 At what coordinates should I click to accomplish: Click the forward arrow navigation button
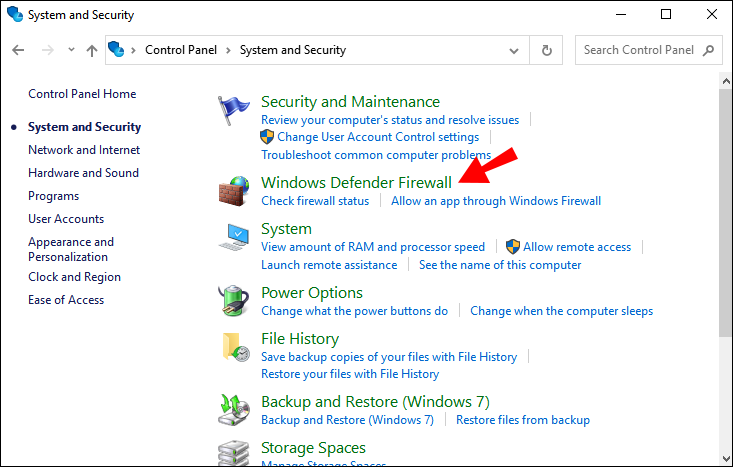[x=48, y=50]
